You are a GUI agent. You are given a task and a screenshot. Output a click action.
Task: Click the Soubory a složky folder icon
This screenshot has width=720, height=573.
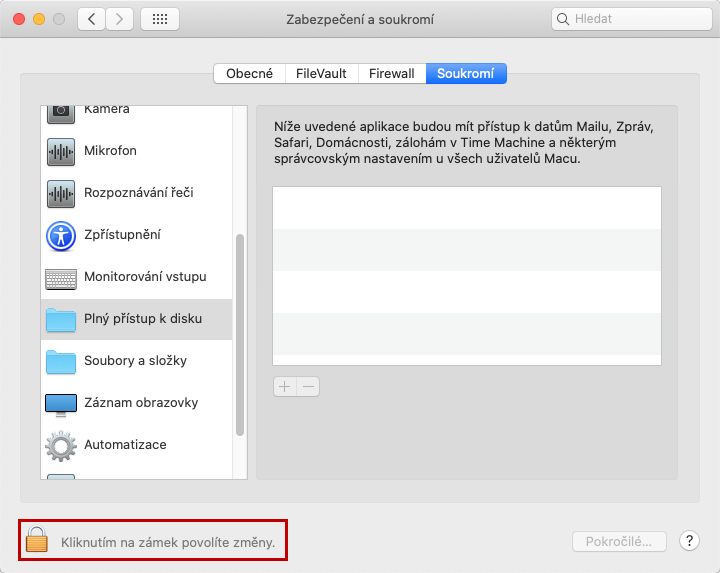pyautogui.click(x=61, y=361)
